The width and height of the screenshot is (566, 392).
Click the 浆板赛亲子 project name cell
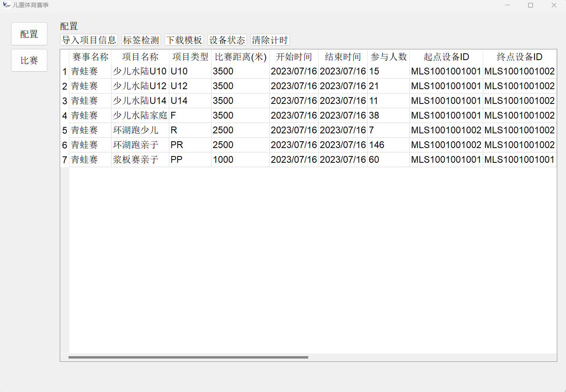[x=140, y=160]
